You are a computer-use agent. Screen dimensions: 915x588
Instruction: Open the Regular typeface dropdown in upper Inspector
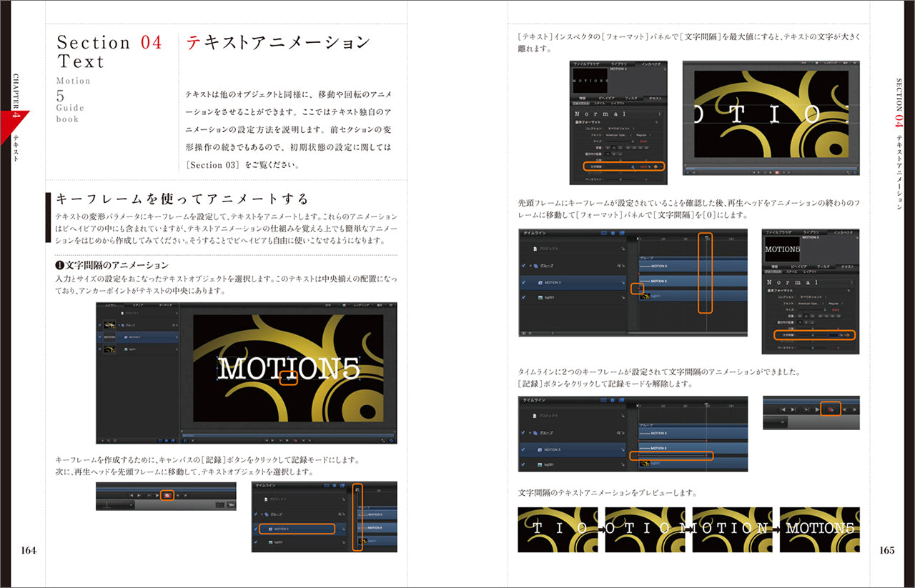(x=643, y=135)
